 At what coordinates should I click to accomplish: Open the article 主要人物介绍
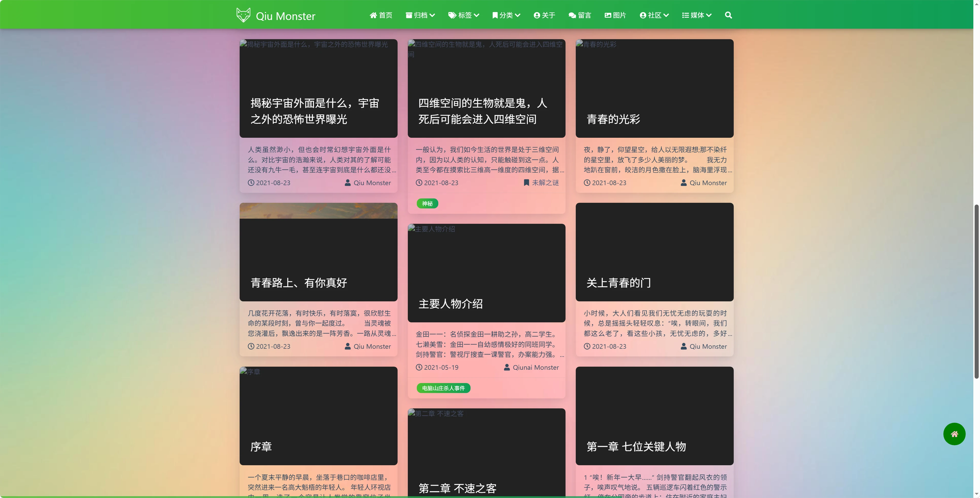450,304
